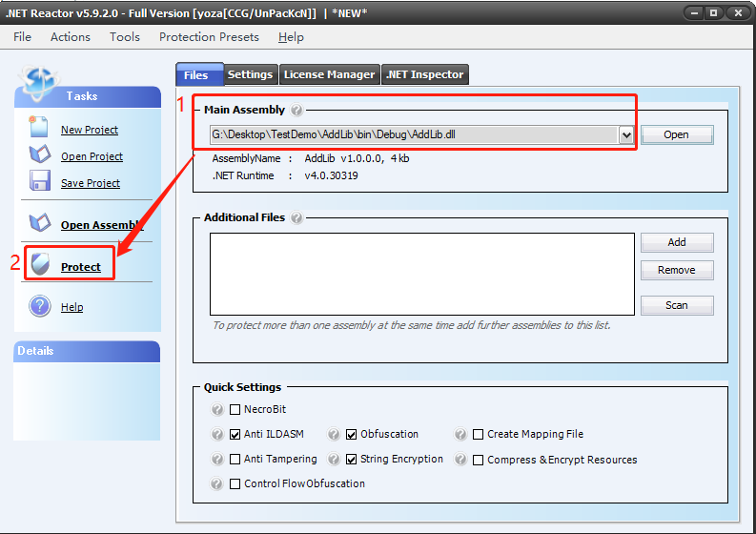Uncheck the Obfuscation checkbox
756x534 pixels.
coord(351,434)
